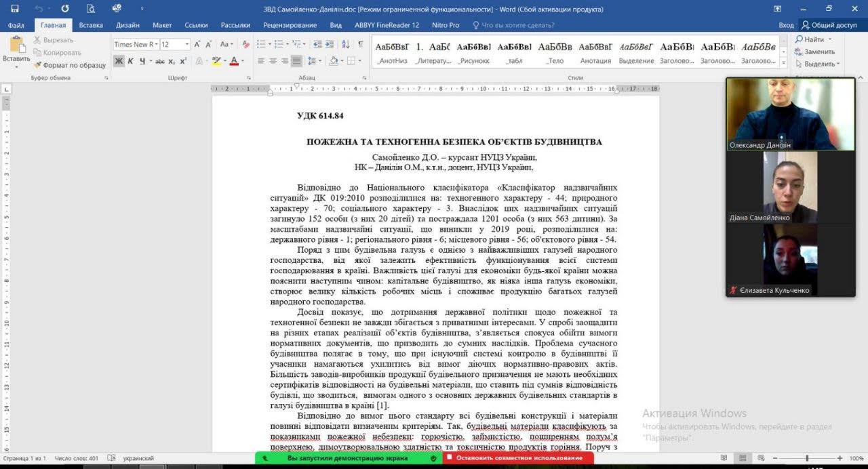The height and width of the screenshot is (469, 868).
Task: Switch to the Дизайн tab
Action: [x=127, y=25]
